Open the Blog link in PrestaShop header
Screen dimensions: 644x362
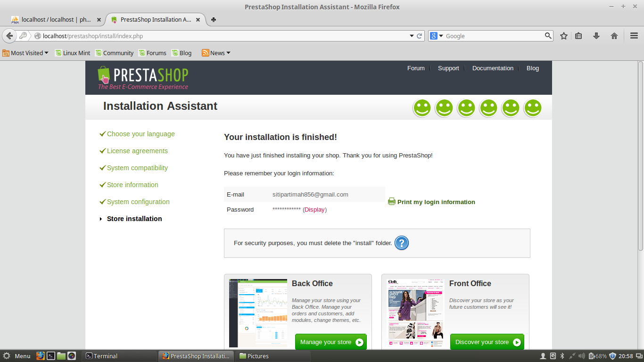pos(533,68)
